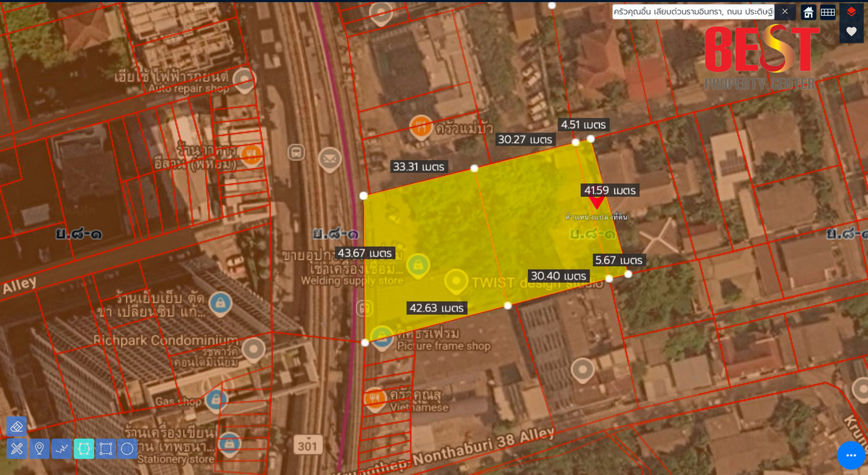Select the circle draw tool
Screen dimensions: 868x475
[x=127, y=449]
